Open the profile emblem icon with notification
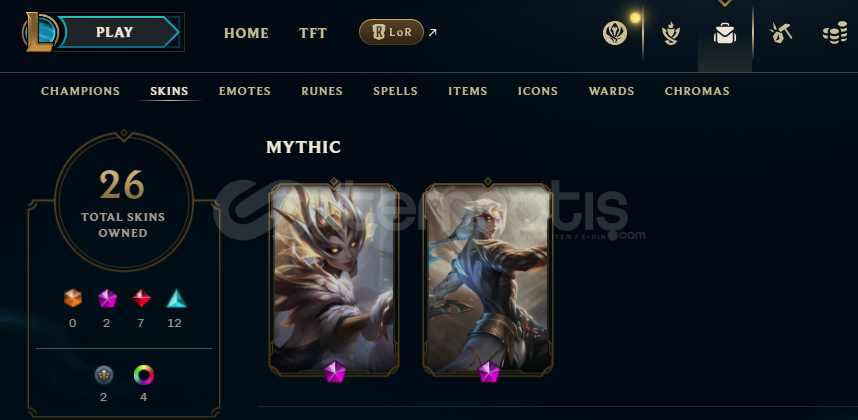 tap(615, 33)
